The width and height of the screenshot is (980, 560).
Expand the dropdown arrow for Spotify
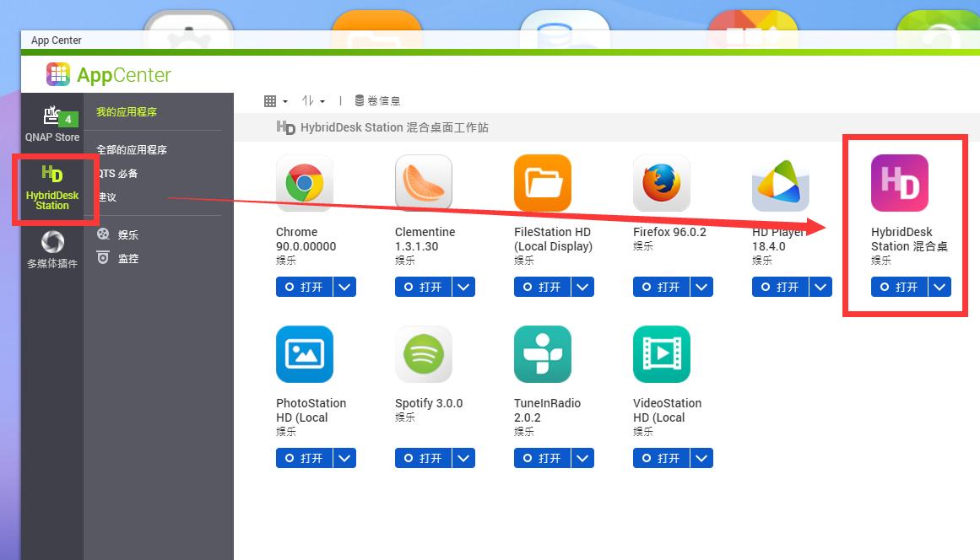coord(463,458)
